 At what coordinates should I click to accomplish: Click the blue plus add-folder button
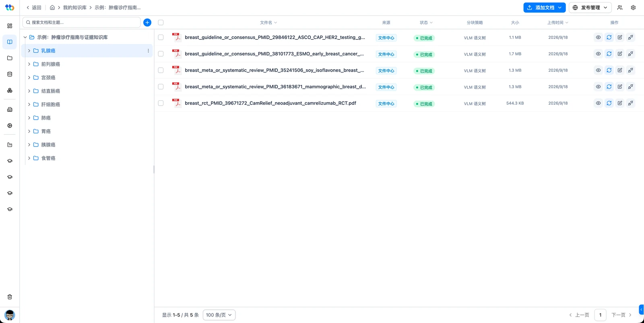coord(147,23)
